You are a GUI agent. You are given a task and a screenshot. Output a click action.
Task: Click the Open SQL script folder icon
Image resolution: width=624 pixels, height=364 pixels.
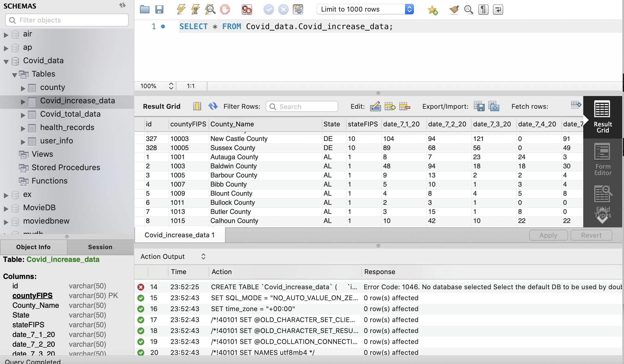point(145,9)
